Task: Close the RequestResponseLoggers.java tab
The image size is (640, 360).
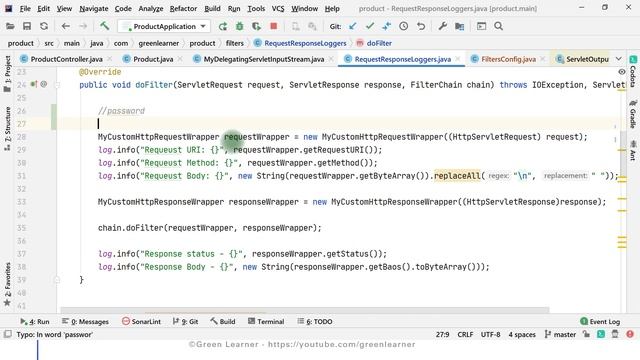Action: (458, 59)
